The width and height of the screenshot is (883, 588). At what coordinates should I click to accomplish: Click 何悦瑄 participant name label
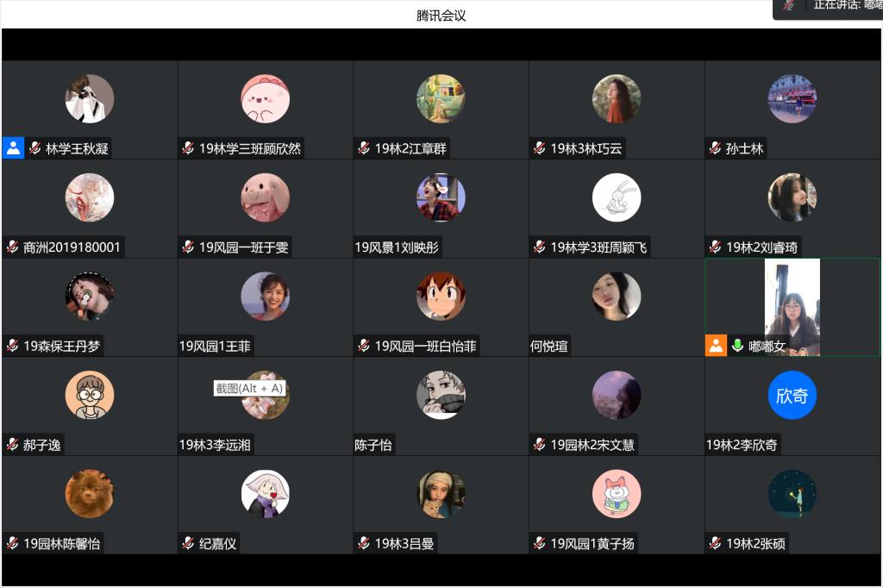coord(549,346)
